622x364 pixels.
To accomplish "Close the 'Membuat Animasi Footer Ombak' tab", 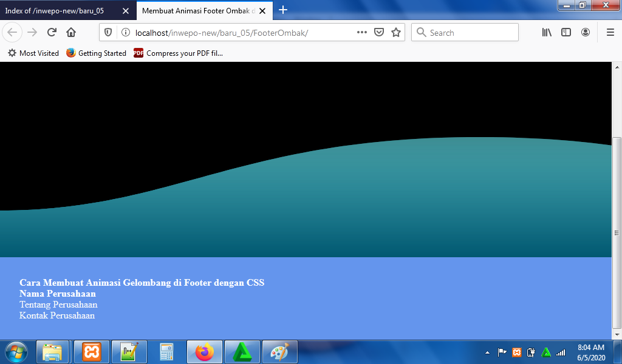I will click(x=262, y=11).
